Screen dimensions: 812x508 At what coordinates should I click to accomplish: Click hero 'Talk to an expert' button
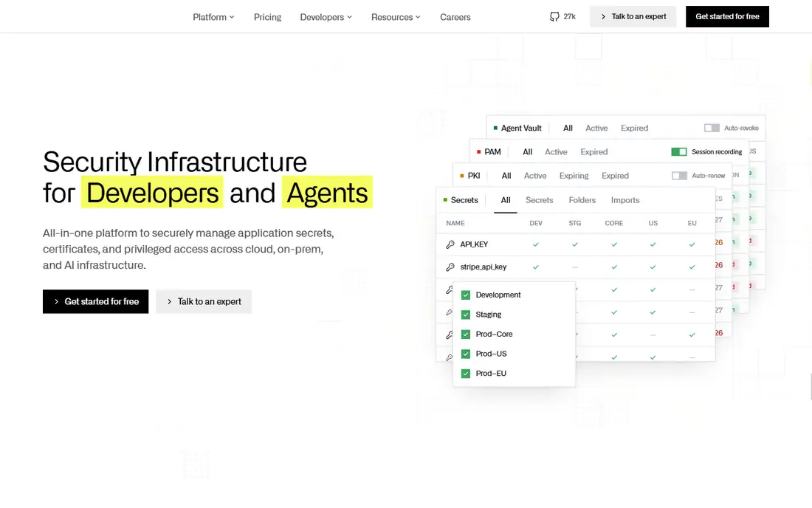204,301
